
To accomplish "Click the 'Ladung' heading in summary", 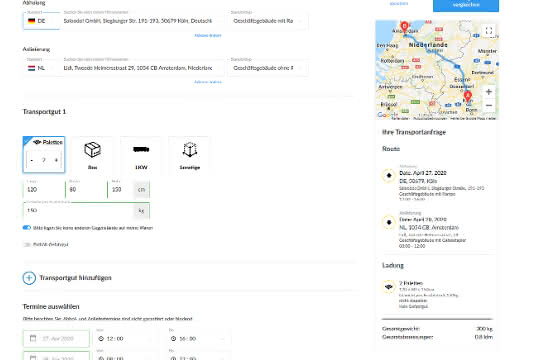I will pyautogui.click(x=393, y=265).
